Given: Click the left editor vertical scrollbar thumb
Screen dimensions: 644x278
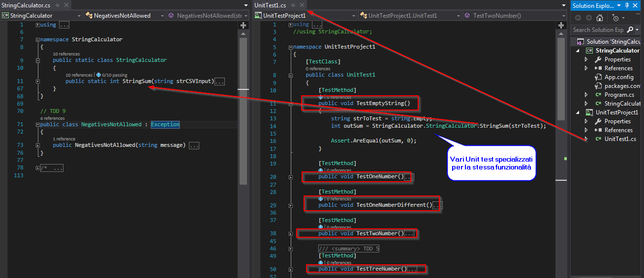Looking at the screenshot, I should coord(243,111).
